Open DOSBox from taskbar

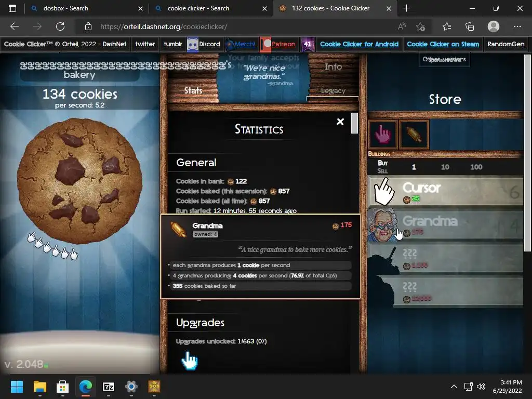pos(154,387)
